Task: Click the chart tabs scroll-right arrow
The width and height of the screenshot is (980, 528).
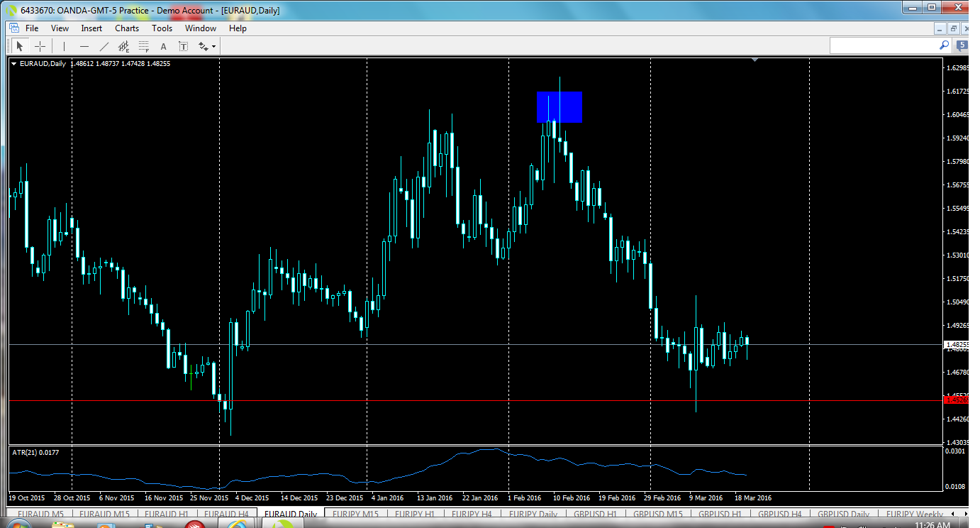Action: [x=964, y=513]
